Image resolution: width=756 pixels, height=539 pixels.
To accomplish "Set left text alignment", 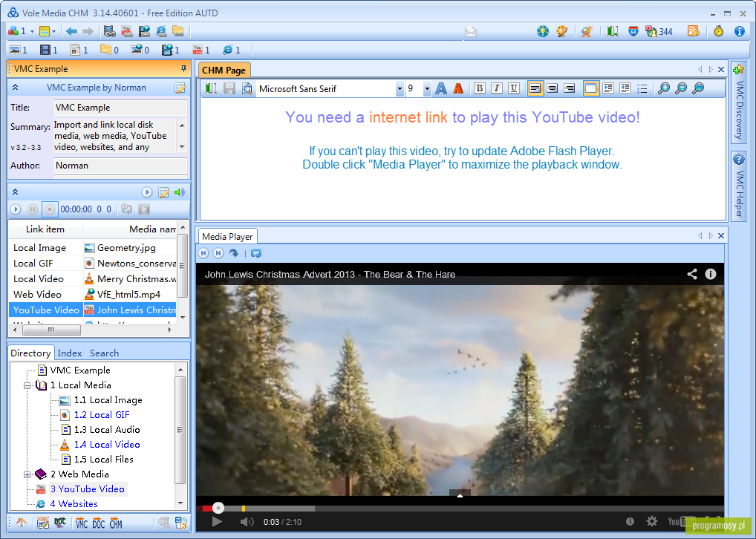I will point(535,88).
